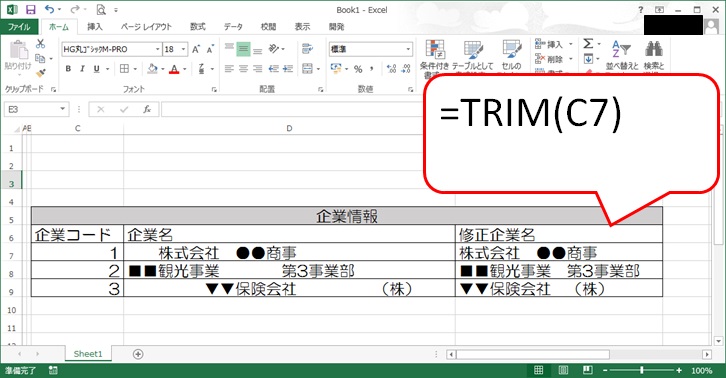Viewport: 726px width, 378px height.
Task: Apply comma style number format
Action: tap(371, 69)
